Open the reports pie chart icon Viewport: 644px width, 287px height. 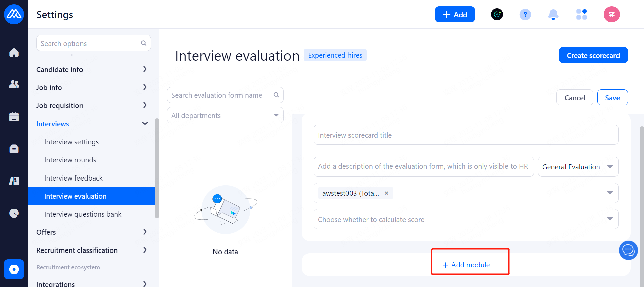pos(14,213)
